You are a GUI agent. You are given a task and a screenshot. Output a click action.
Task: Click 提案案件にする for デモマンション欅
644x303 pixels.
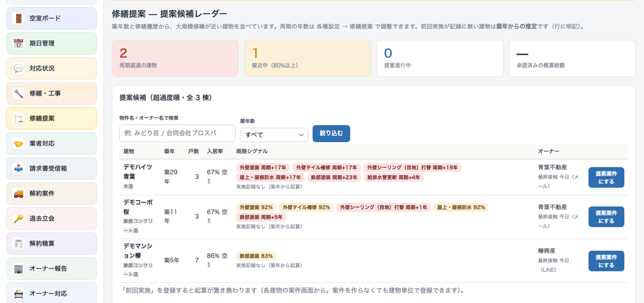point(606,261)
